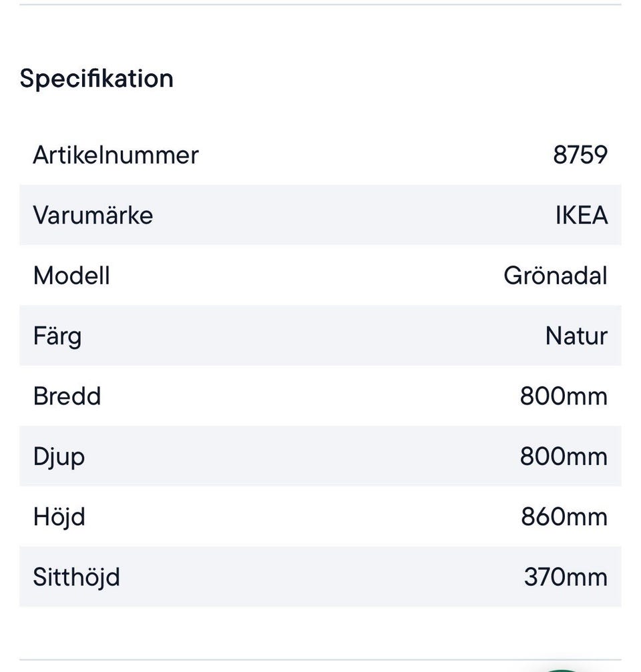
Task: Click the IKEA brand value
Action: [581, 216]
